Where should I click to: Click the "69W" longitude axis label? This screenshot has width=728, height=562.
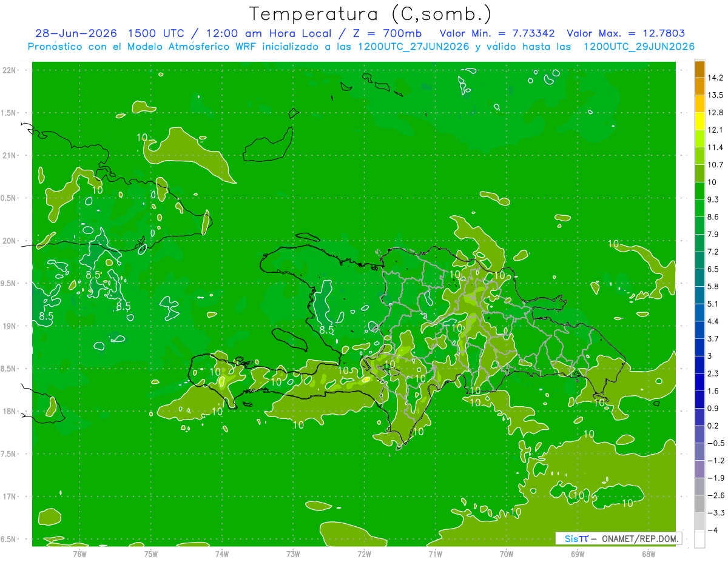tap(578, 554)
